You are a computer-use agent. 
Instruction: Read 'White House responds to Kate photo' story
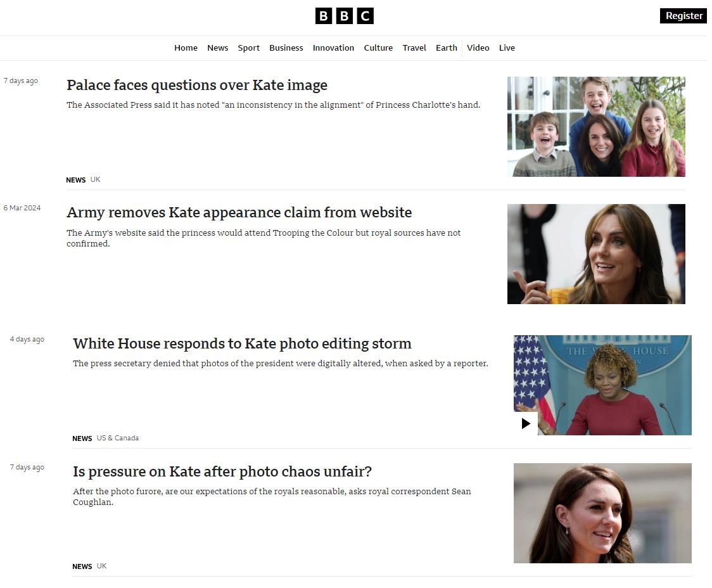(242, 343)
